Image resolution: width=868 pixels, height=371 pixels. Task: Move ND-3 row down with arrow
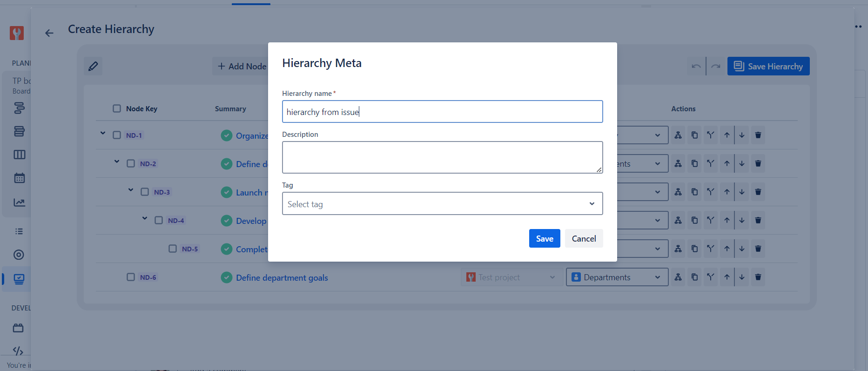[742, 192]
